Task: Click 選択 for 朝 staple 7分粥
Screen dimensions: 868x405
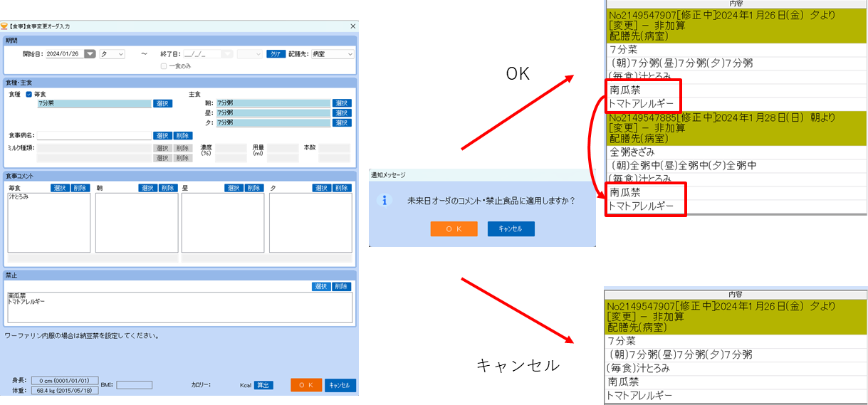Action: tap(342, 103)
